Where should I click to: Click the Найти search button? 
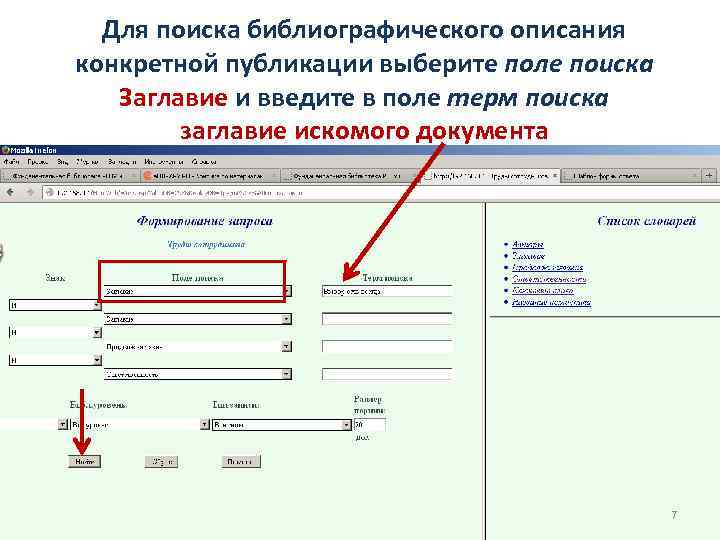coord(84,461)
